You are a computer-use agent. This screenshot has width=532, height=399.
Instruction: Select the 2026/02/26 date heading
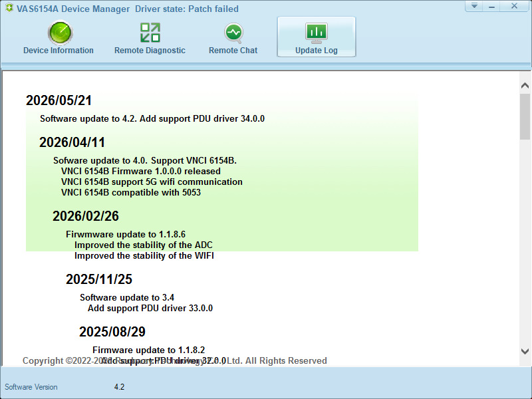(86, 216)
